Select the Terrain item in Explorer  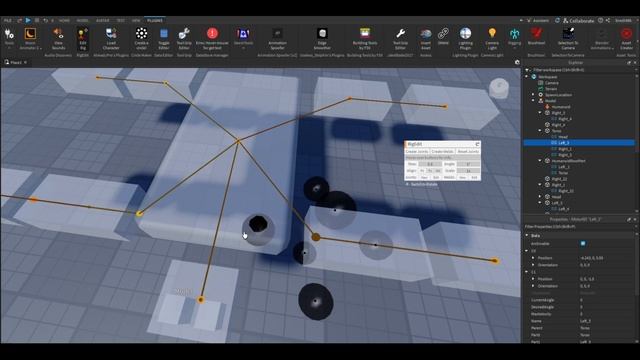coord(551,89)
